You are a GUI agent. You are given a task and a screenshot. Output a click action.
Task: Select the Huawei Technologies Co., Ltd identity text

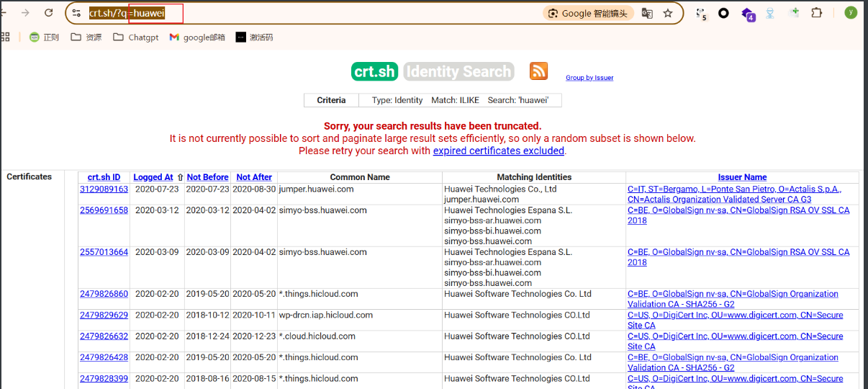tap(500, 189)
